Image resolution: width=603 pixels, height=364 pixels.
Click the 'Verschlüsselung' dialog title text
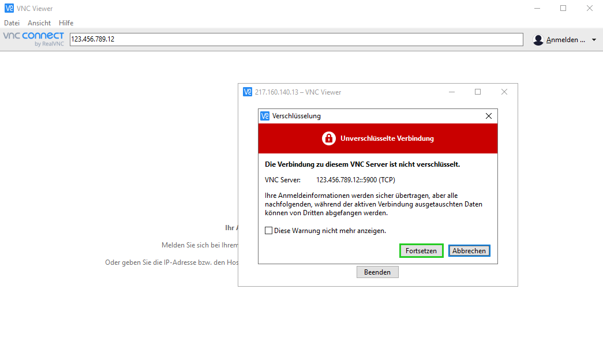point(297,116)
